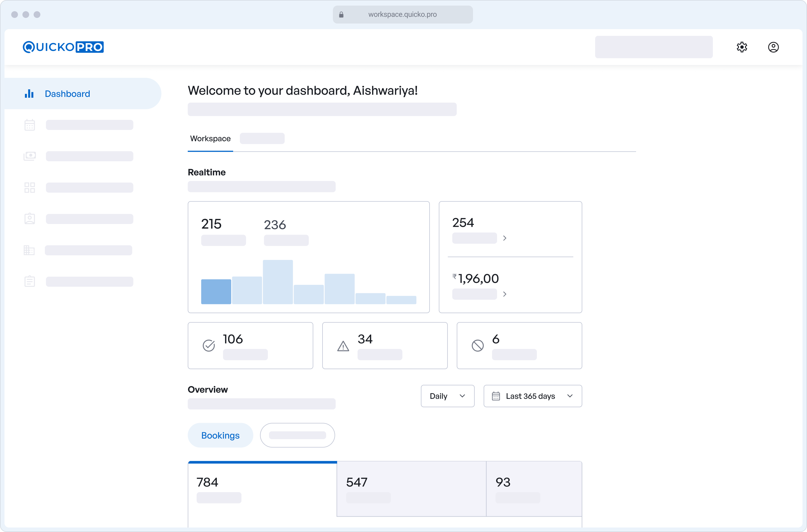Viewport: 807px width, 532px height.
Task: Click the 215 realtime value
Action: point(211,224)
